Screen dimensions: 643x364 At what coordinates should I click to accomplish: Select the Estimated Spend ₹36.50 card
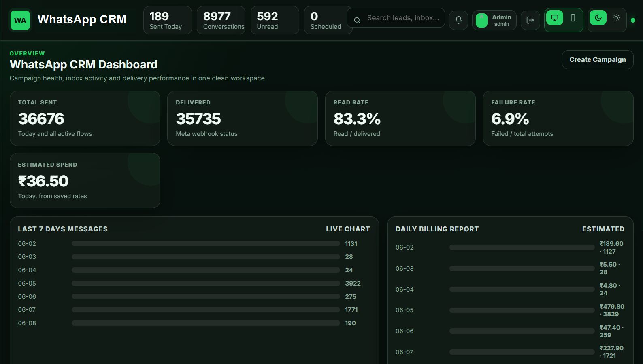click(85, 180)
